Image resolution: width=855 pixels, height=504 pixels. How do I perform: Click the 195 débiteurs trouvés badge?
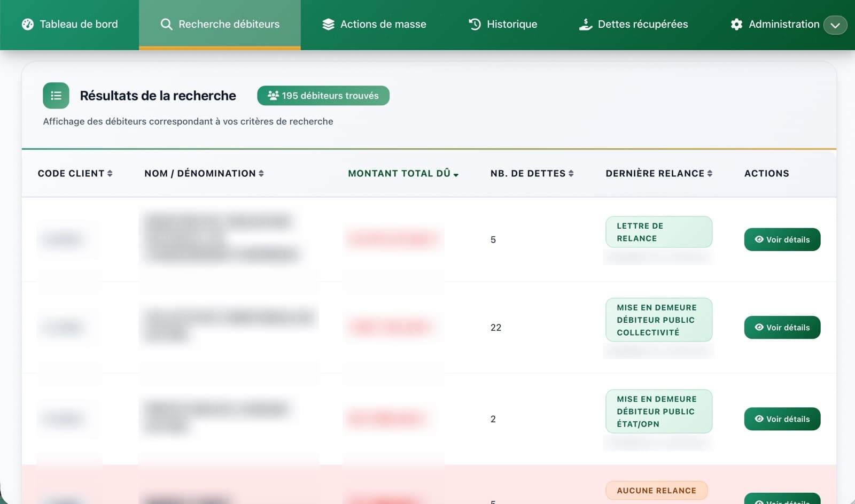(323, 96)
